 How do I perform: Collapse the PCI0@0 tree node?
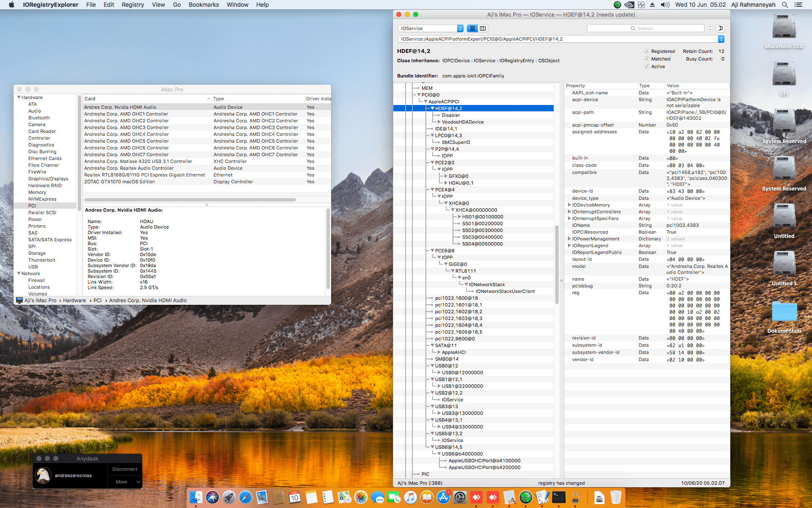point(419,95)
